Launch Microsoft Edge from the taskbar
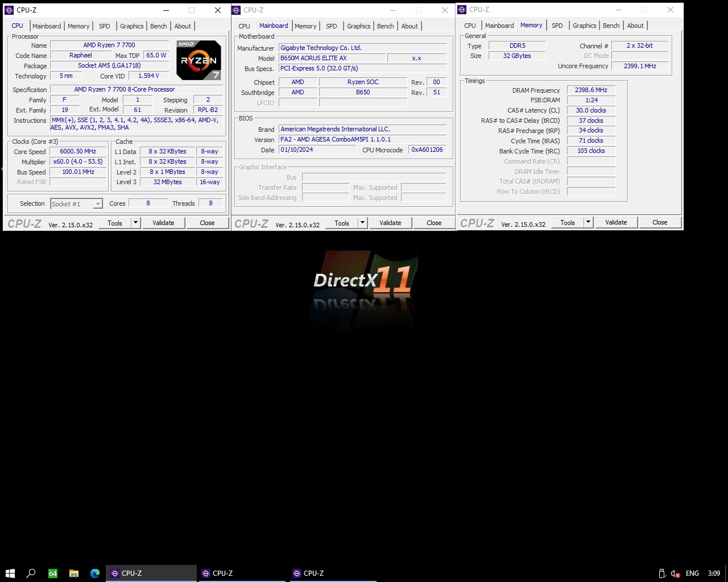 95,573
